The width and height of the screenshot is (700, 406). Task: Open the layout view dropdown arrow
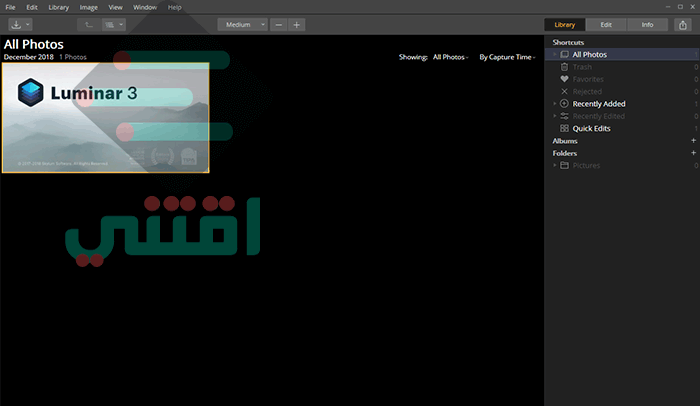click(121, 25)
